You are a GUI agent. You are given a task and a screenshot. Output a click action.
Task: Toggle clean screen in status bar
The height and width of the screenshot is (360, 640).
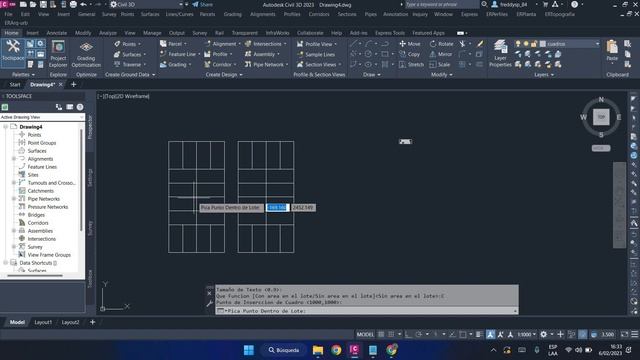pyautogui.click(x=624, y=334)
